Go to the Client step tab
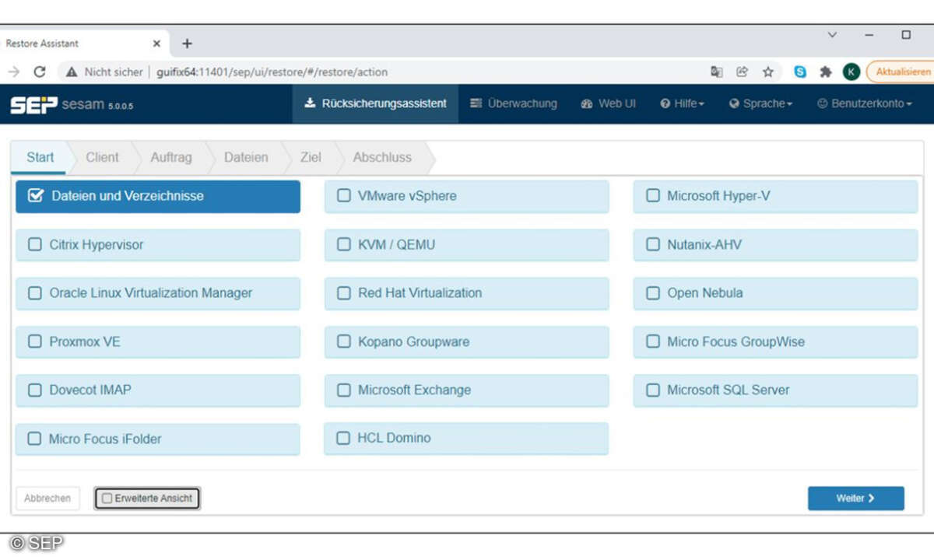 (103, 158)
